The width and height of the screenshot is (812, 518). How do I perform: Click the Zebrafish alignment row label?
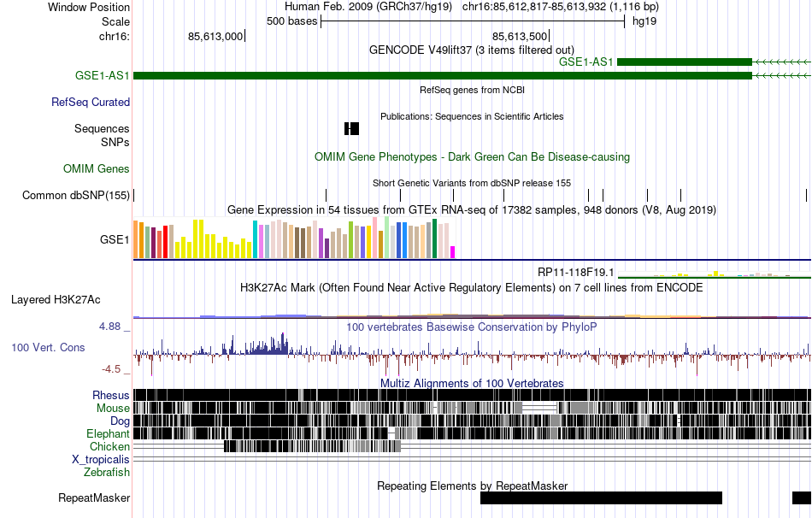tap(107, 472)
